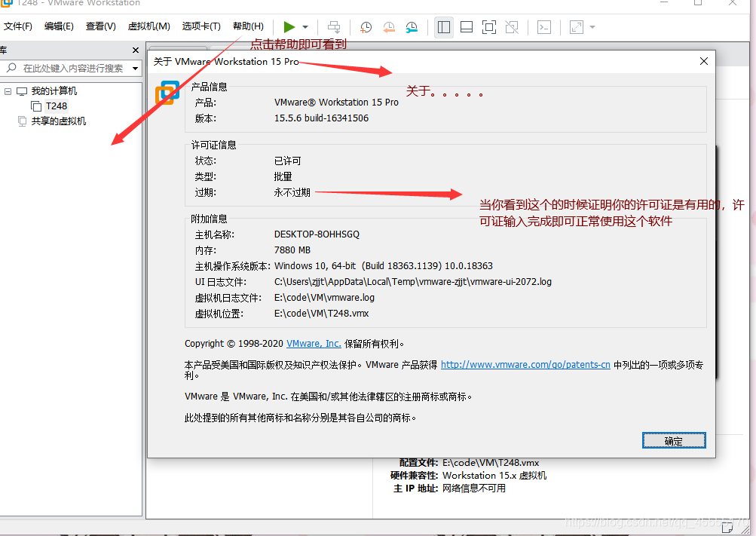756x536 pixels.
Task: Select 我的计算机 in library tree
Action: 54,91
